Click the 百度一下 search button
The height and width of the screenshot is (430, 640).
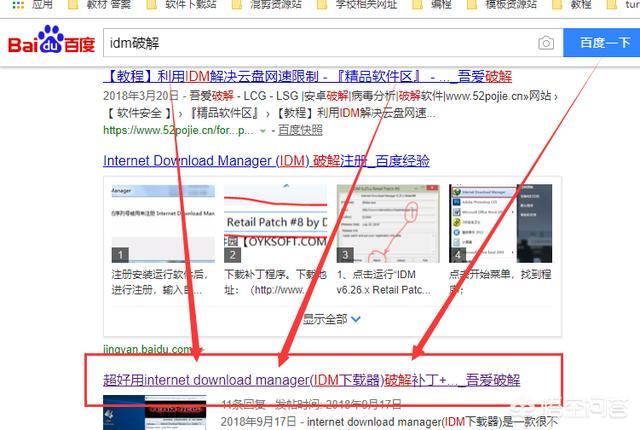click(602, 43)
